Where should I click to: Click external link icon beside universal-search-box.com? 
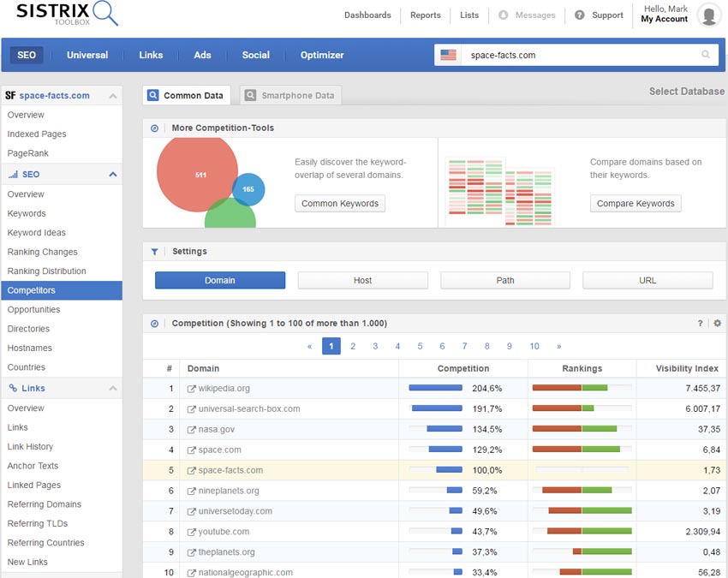[191, 409]
